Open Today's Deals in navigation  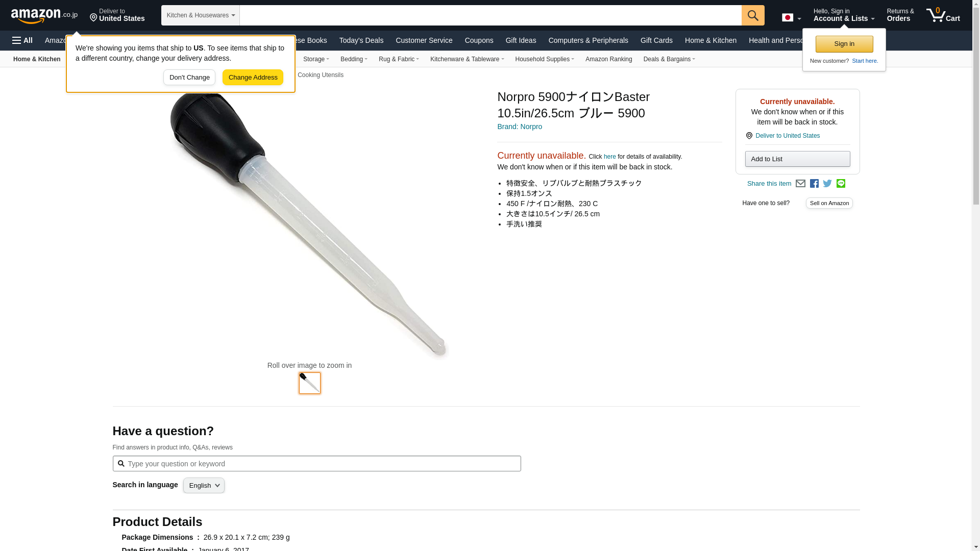[361, 40]
